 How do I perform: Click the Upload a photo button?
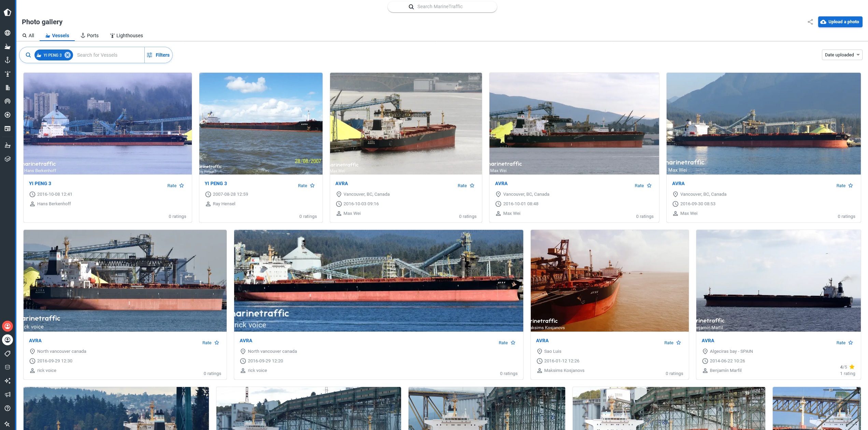click(x=840, y=22)
